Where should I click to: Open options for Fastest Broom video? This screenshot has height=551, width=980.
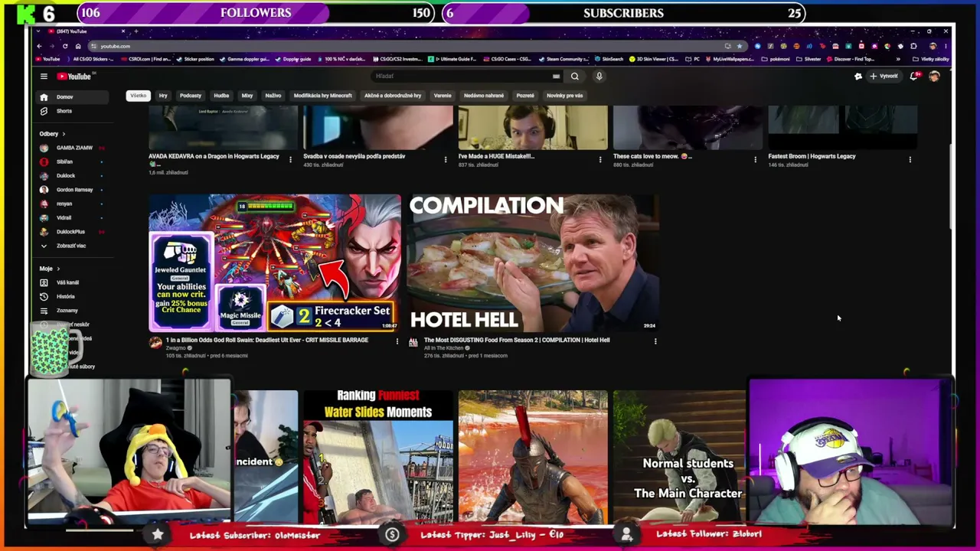click(x=910, y=159)
